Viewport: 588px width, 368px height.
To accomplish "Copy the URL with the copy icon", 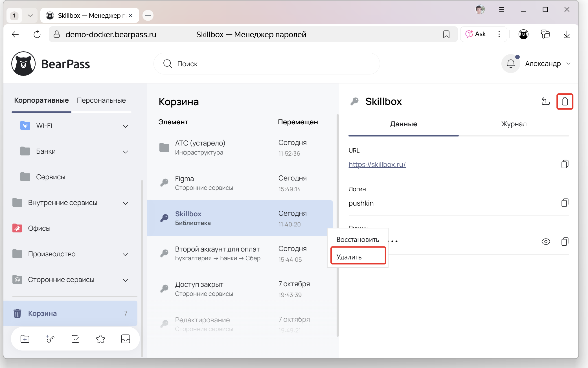I will pos(565,164).
